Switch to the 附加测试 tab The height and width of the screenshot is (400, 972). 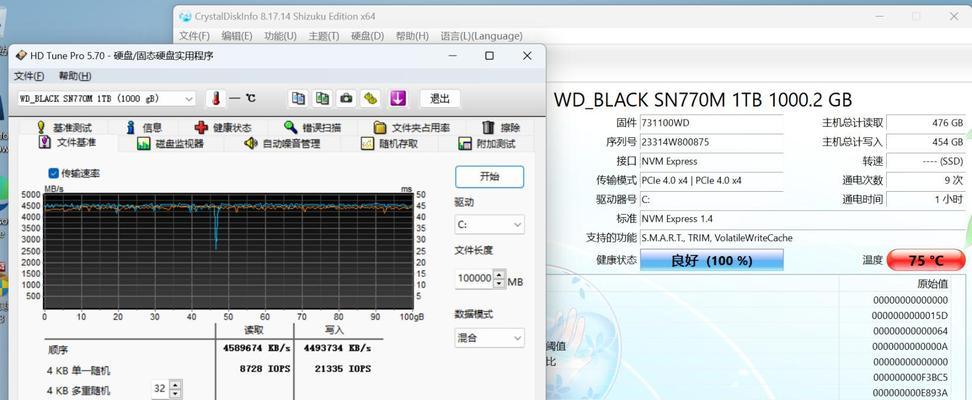click(487, 144)
